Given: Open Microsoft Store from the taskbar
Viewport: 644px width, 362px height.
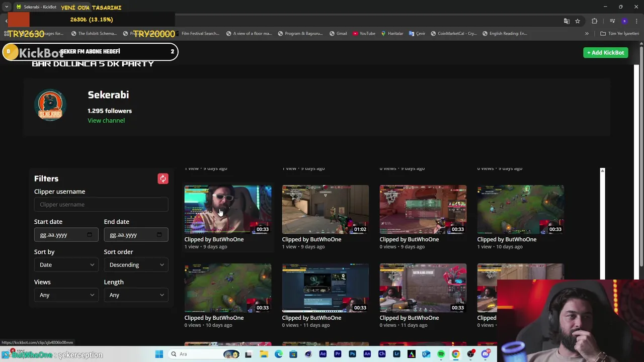Looking at the screenshot, I should 293,354.
